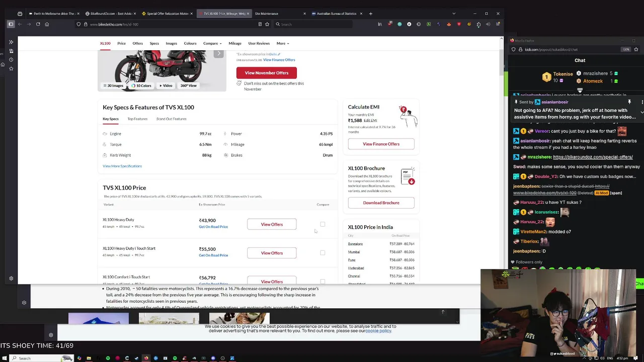644x362 pixels.
Task: Click Windows taskbar Search box
Action: tap(43, 358)
